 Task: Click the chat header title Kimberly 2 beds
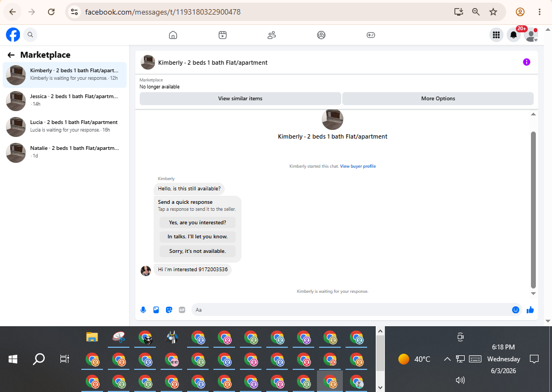212,63
